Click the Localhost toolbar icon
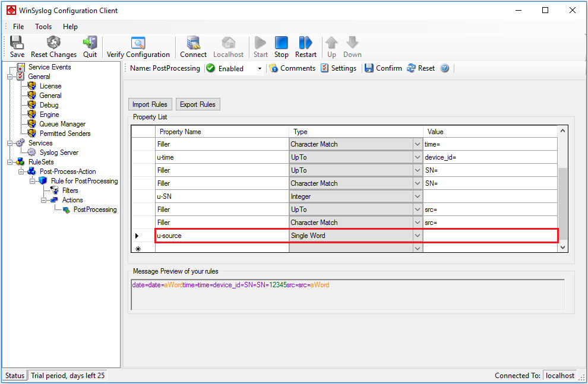This screenshot has height=384, width=588. [x=229, y=47]
